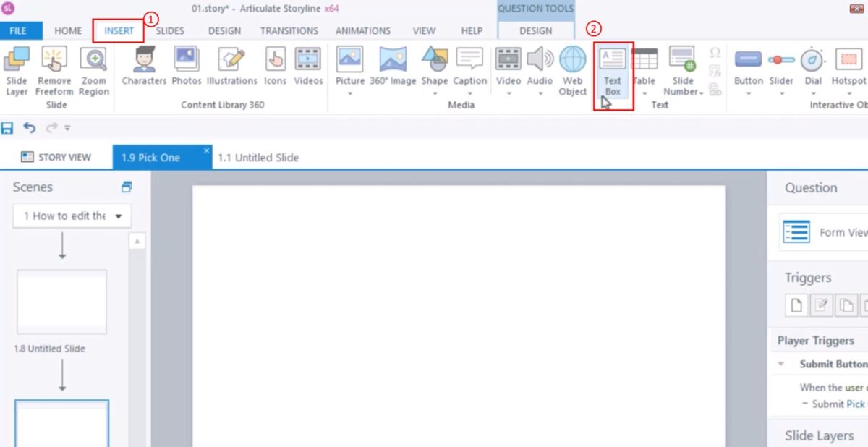Open the Shape dropdown arrow
Image resolution: width=868 pixels, height=447 pixels.
coord(435,93)
